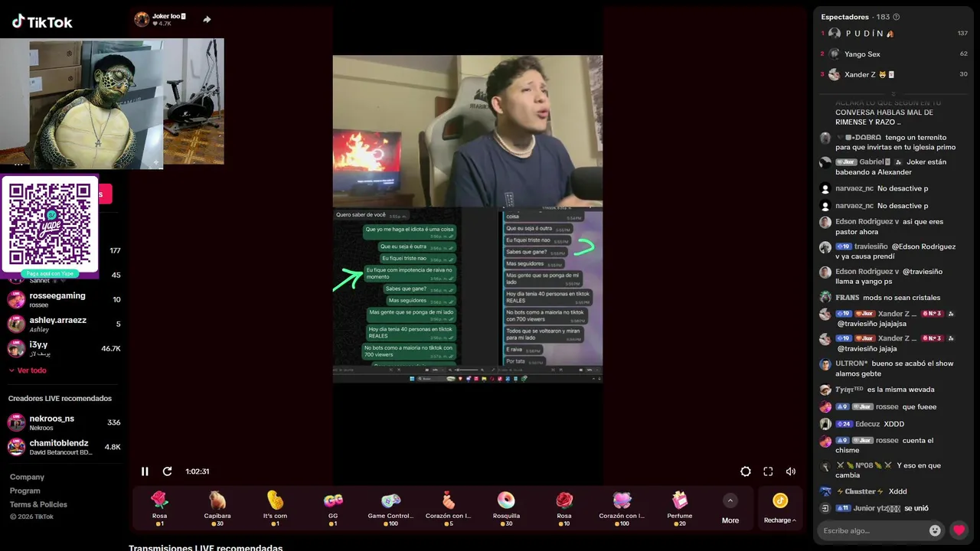Screen dimensions: 980x551
Task: Open chamitoblendz recommended live
Action: 64,447
